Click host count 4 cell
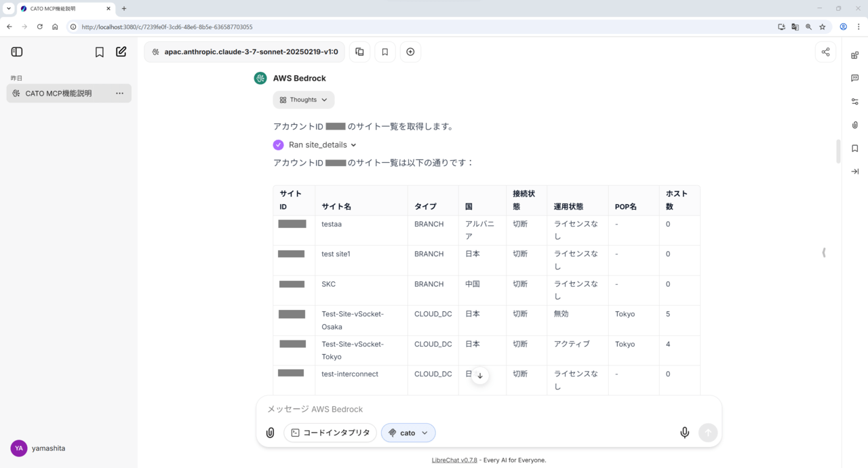Viewport: 868px width, 468px height. (x=679, y=350)
